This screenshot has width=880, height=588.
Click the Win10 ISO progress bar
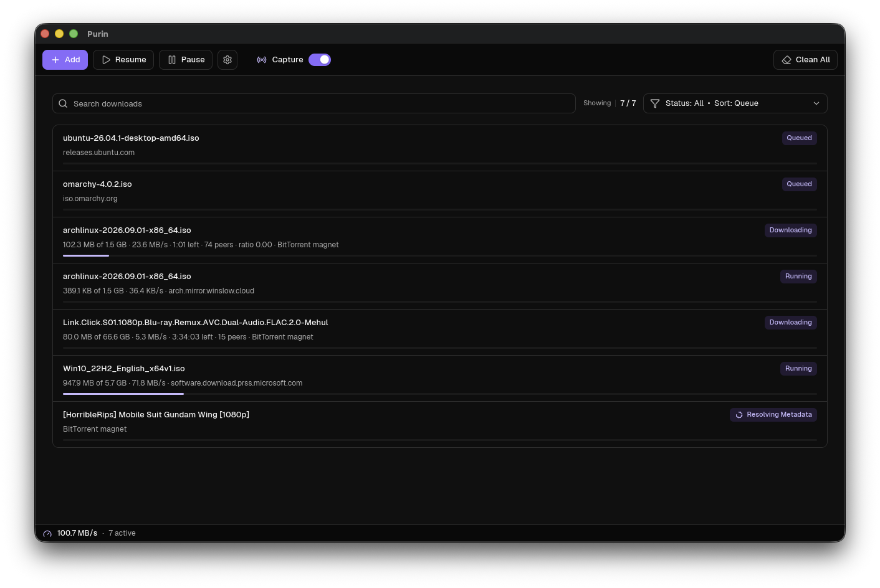pyautogui.click(x=440, y=394)
